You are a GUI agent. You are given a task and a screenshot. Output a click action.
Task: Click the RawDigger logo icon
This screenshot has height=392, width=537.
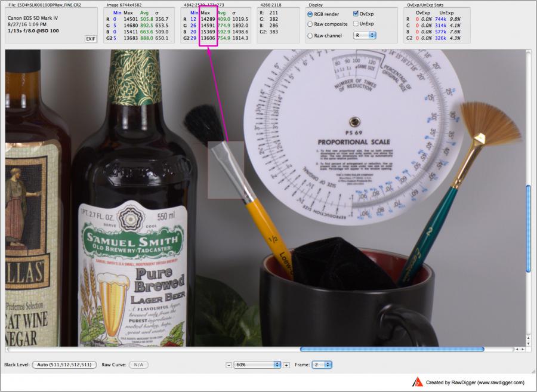(417, 382)
